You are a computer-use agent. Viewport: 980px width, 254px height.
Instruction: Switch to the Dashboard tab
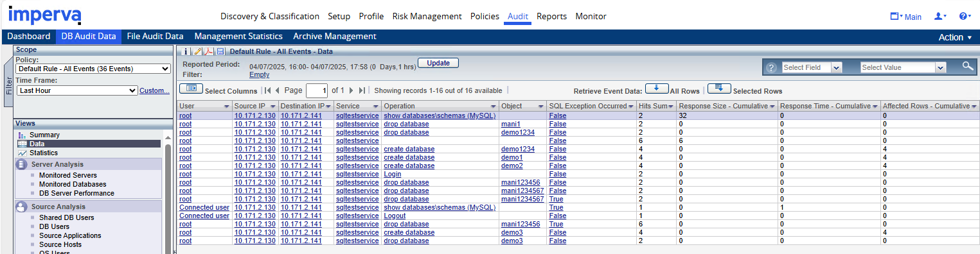29,37
